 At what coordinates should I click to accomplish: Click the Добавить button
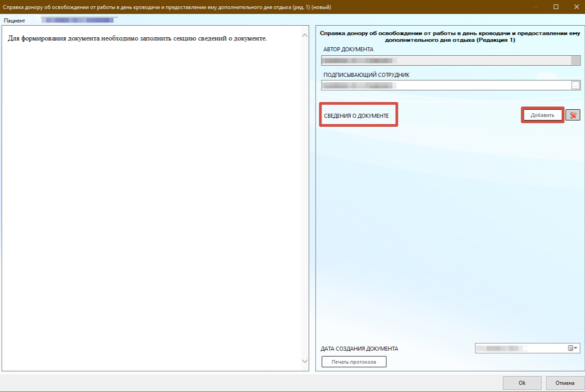tap(542, 115)
